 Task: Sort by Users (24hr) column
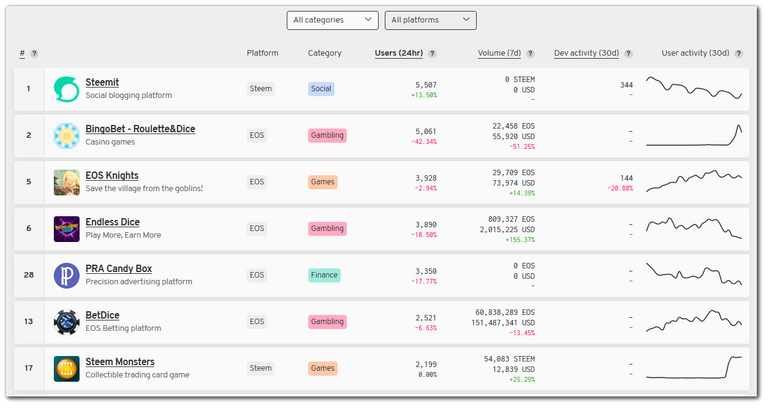tap(399, 53)
